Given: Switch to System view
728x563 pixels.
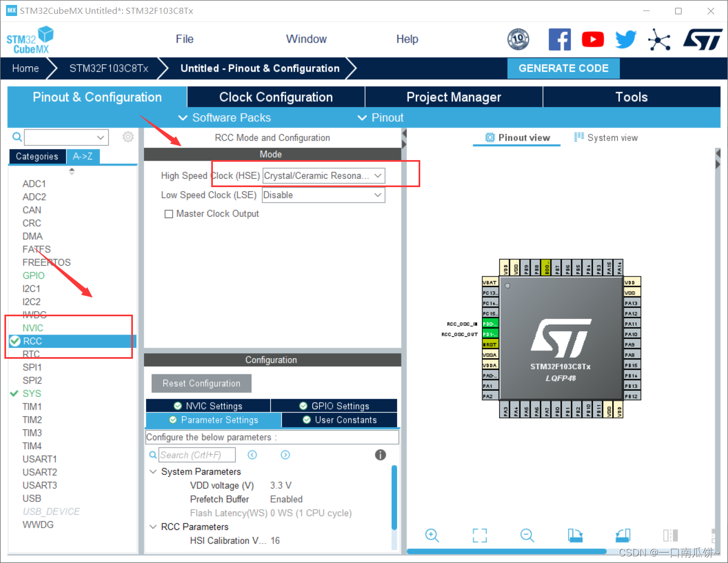Looking at the screenshot, I should (x=606, y=137).
